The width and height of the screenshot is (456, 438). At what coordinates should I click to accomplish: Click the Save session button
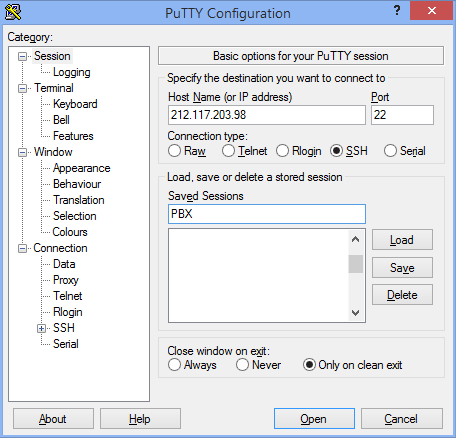click(402, 268)
